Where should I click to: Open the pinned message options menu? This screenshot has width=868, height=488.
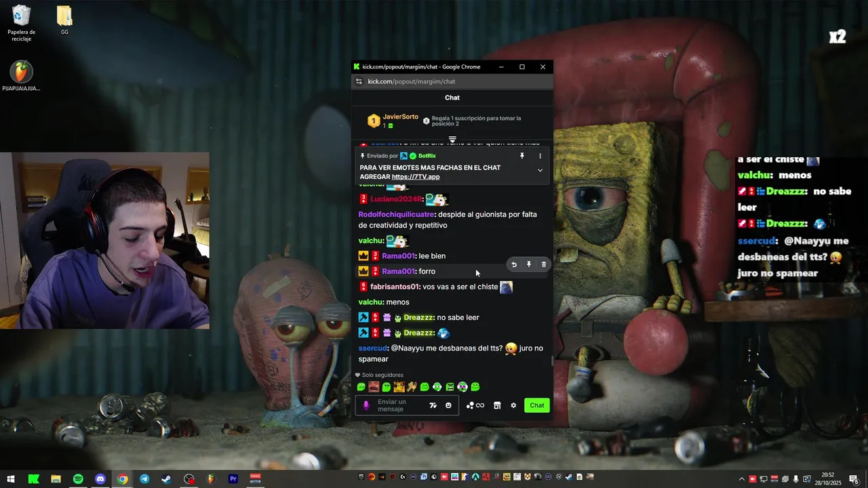tap(540, 156)
